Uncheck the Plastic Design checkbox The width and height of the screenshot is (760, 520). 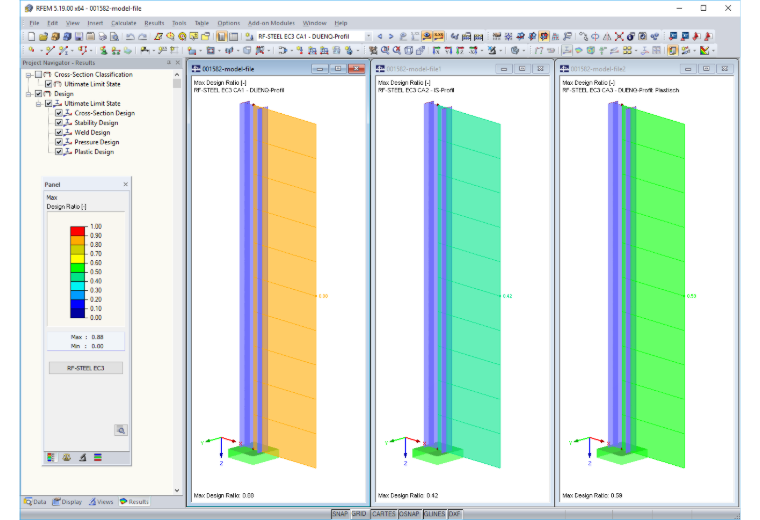tap(59, 152)
